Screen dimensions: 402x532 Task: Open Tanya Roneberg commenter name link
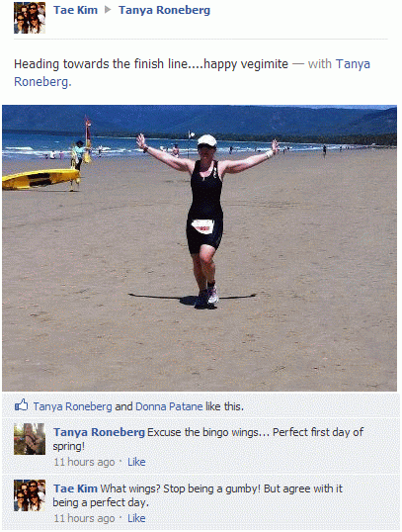point(99,432)
